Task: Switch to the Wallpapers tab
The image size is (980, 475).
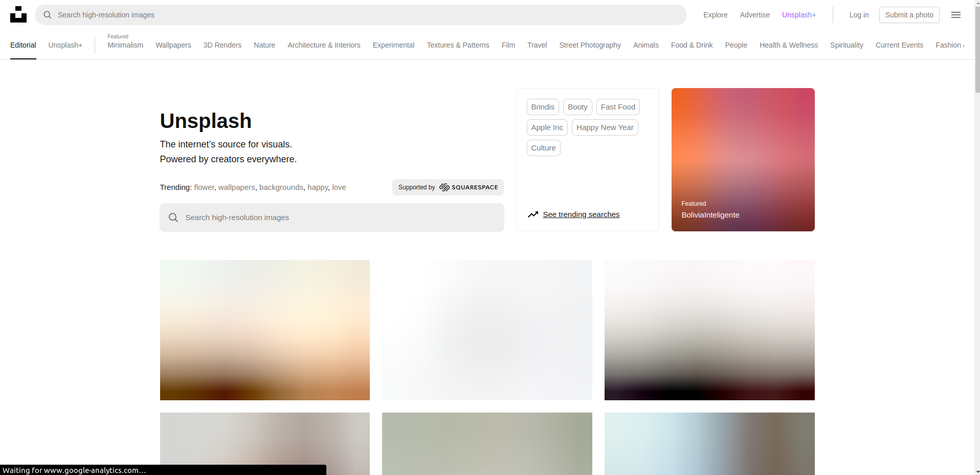Action: 173,45
